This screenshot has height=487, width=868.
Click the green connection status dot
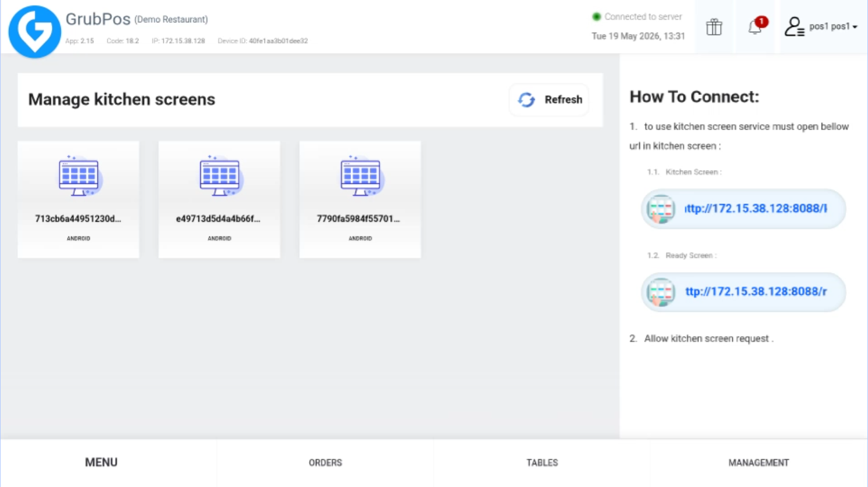point(596,17)
